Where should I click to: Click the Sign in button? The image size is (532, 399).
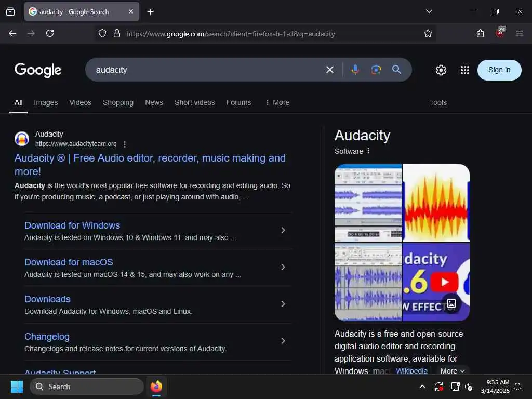coord(499,70)
